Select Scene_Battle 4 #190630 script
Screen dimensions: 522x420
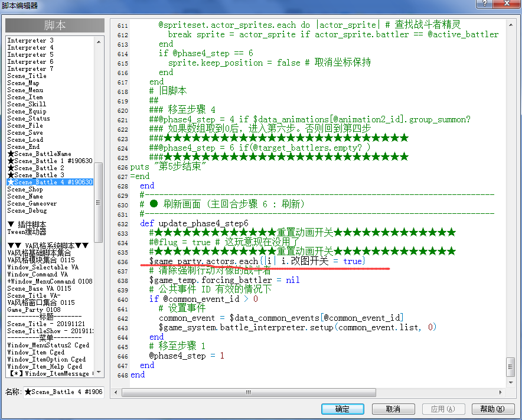coord(50,182)
